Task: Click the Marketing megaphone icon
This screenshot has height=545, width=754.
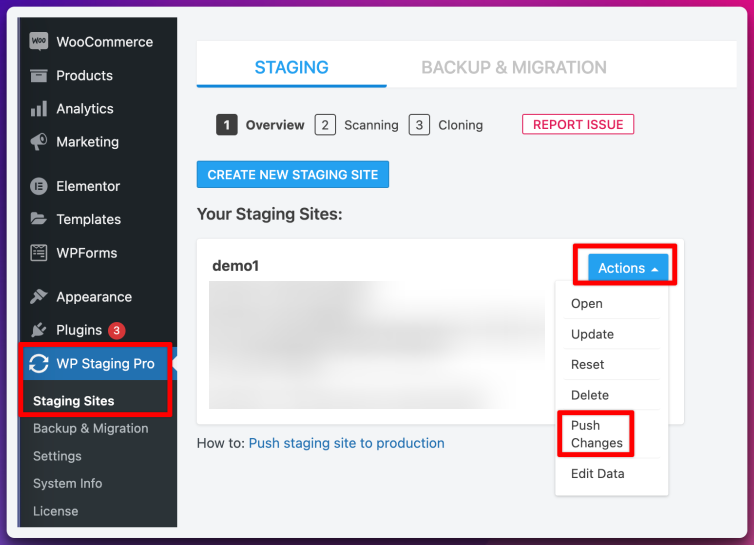Action: click(x=38, y=142)
